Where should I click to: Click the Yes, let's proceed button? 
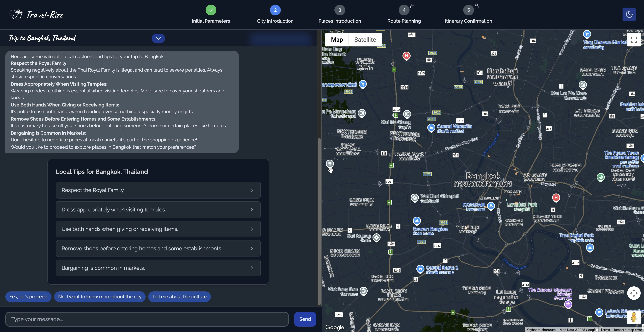[28, 297]
